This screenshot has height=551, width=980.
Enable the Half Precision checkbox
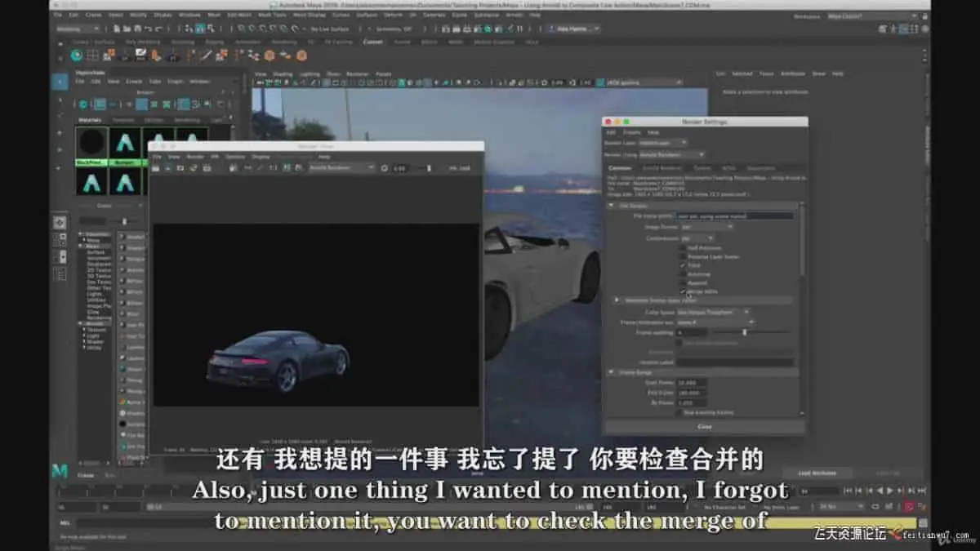684,247
